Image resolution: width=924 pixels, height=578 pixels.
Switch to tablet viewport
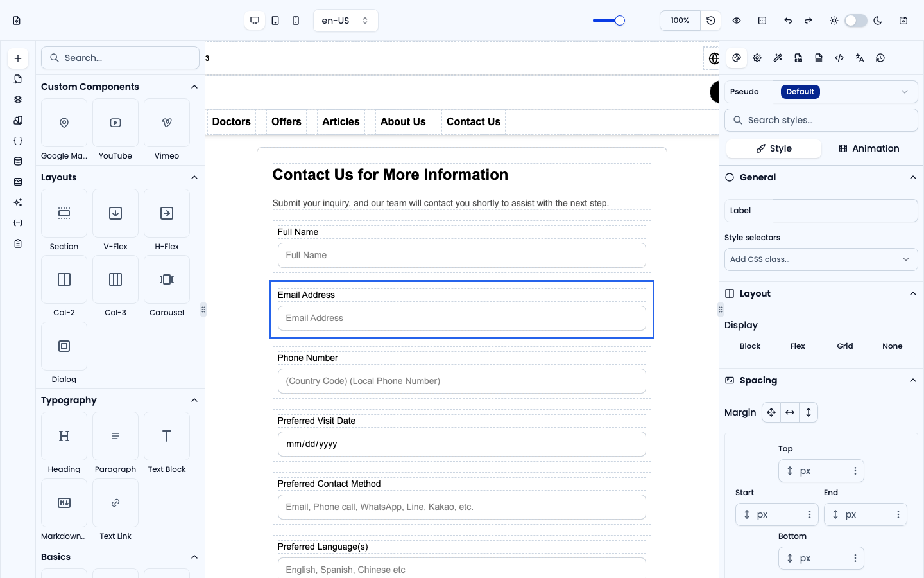coord(275,21)
